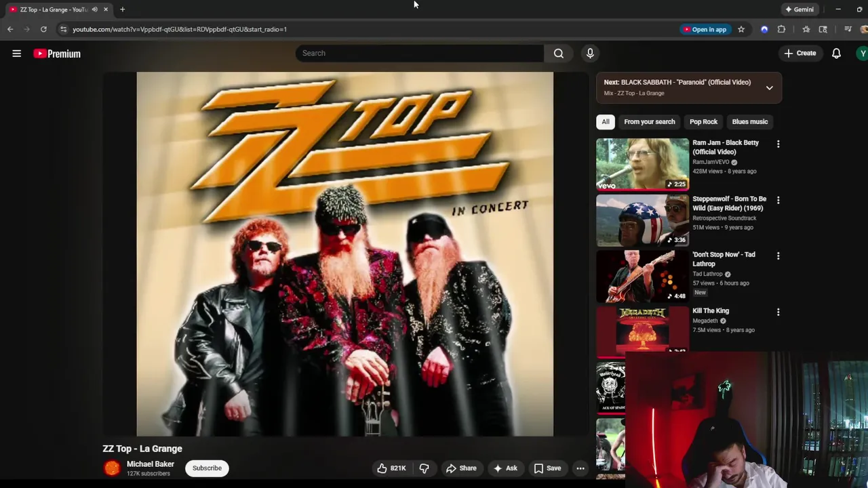Go to YouTube Premium home logo
This screenshot has height=488, width=868.
click(57, 54)
